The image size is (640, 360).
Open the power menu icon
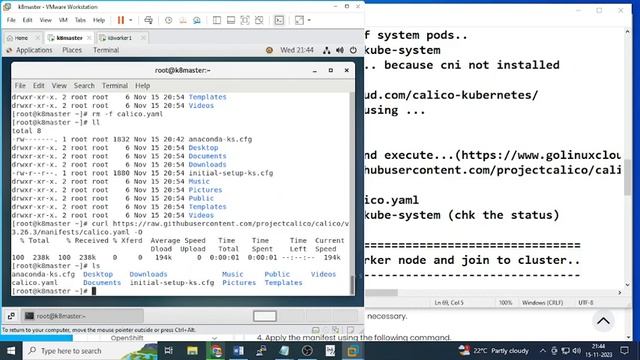[x=353, y=50]
